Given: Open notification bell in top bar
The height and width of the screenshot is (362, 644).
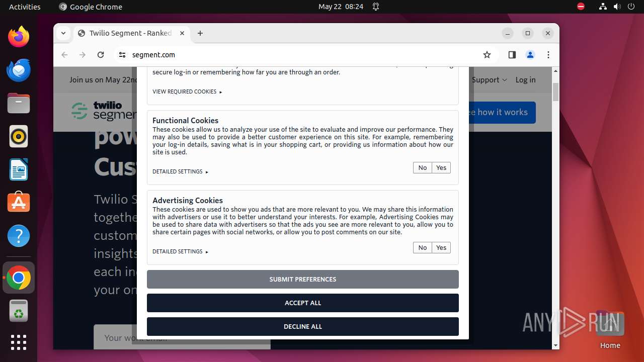Looking at the screenshot, I should [x=376, y=7].
